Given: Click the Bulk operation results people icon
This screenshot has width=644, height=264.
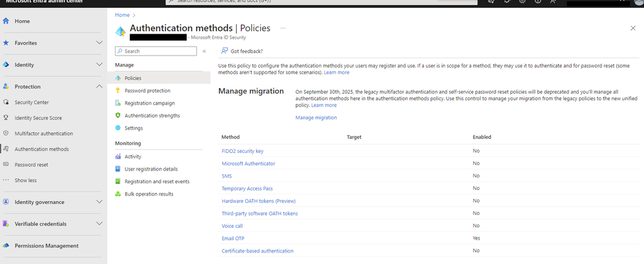Looking at the screenshot, I should pyautogui.click(x=118, y=194).
